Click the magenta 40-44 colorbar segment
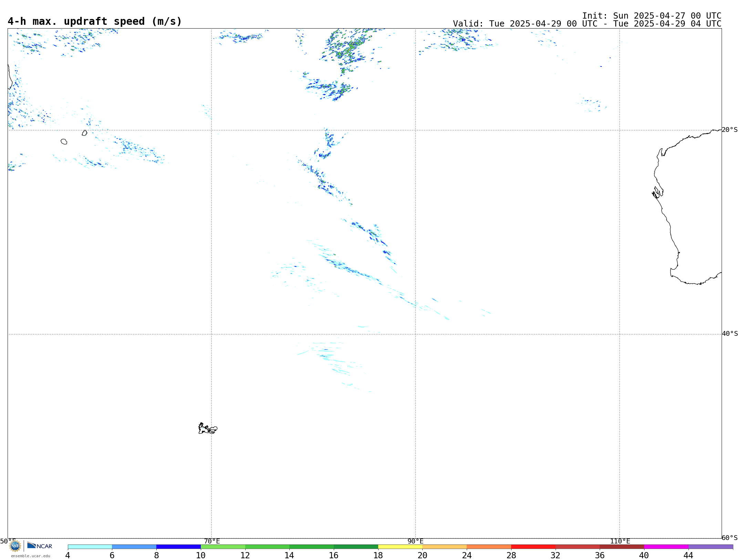This screenshot has height=560, width=744. point(666,547)
